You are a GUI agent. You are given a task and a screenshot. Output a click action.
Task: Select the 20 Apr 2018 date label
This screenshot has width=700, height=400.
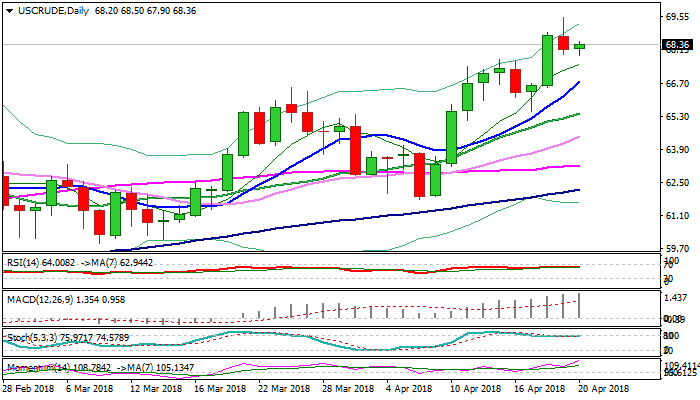coord(605,390)
